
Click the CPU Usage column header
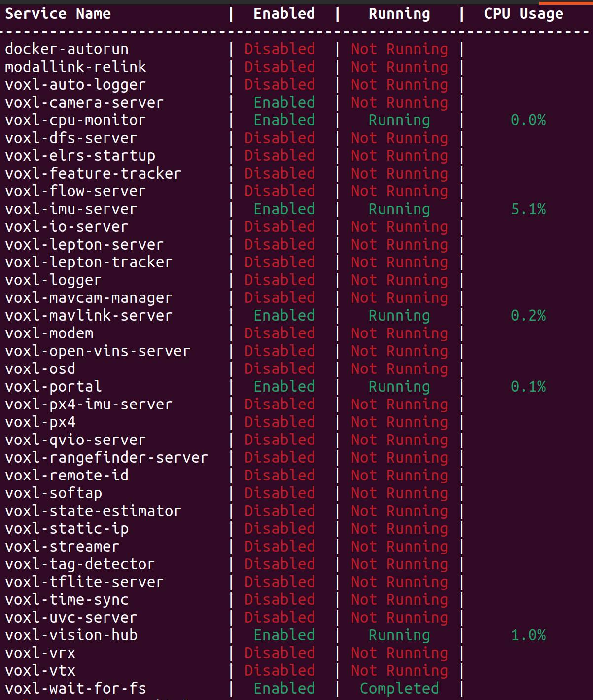pyautogui.click(x=523, y=14)
